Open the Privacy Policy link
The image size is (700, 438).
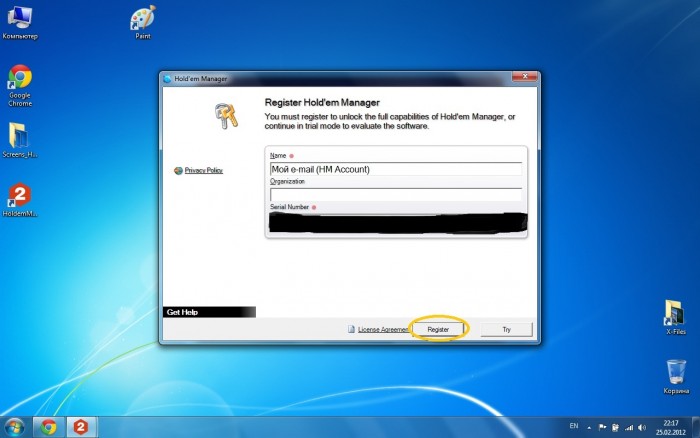pyautogui.click(x=204, y=170)
